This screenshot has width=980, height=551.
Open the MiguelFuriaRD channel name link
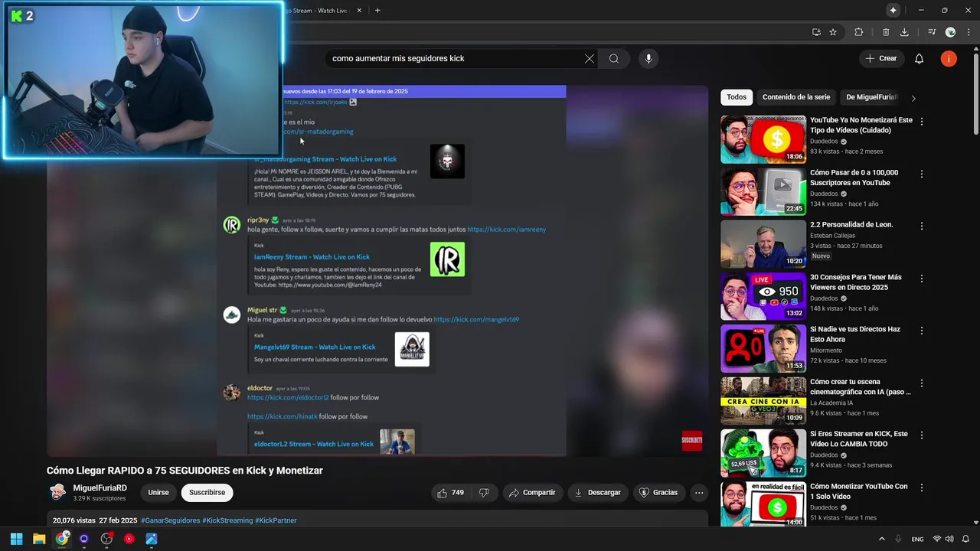click(x=100, y=488)
